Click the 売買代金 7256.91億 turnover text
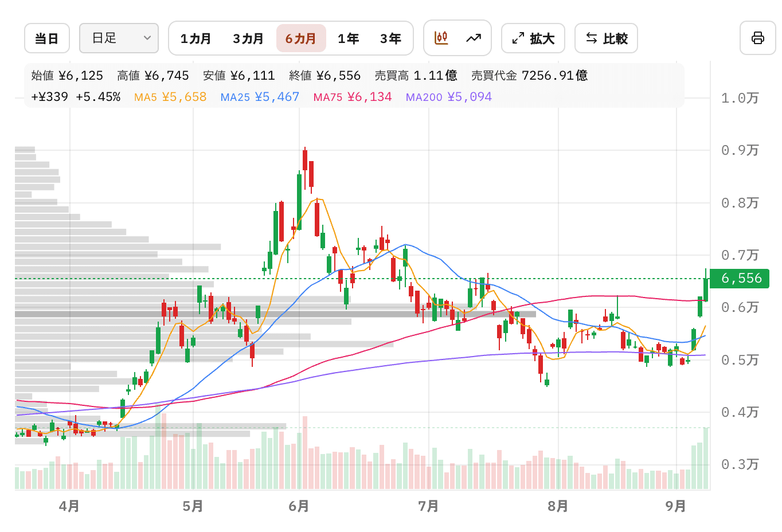The height and width of the screenshot is (532, 782). point(530,76)
